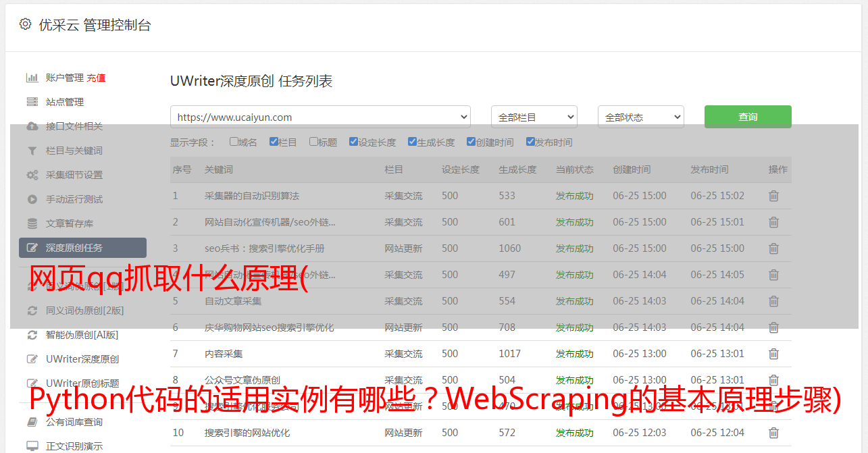Click the play icon next to 手动运行测试
This screenshot has width=868, height=453.
pos(32,199)
